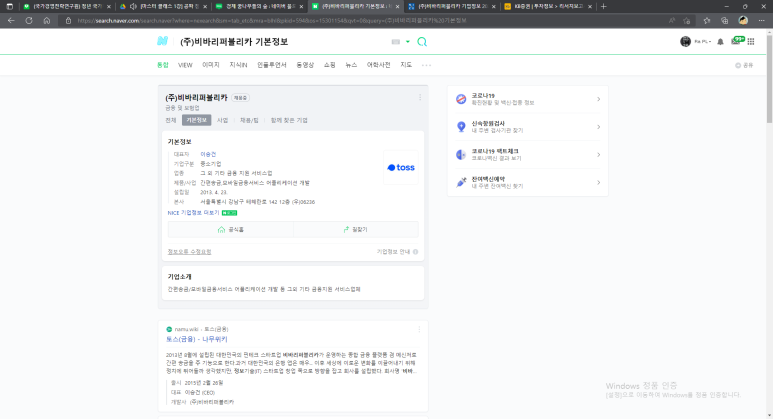This screenshot has height=419, width=773.
Task: Open the browser settings ellipsis menu
Action: (x=762, y=21)
